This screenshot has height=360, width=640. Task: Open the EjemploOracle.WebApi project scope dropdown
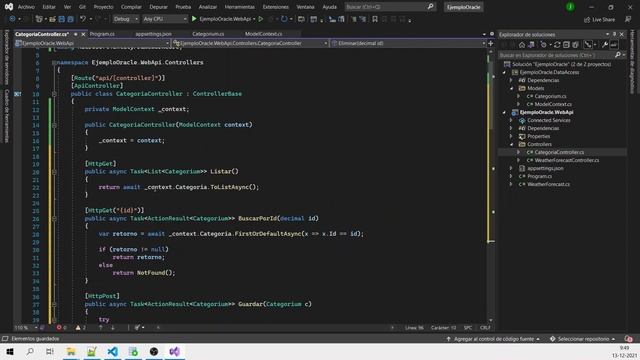coord(92,43)
